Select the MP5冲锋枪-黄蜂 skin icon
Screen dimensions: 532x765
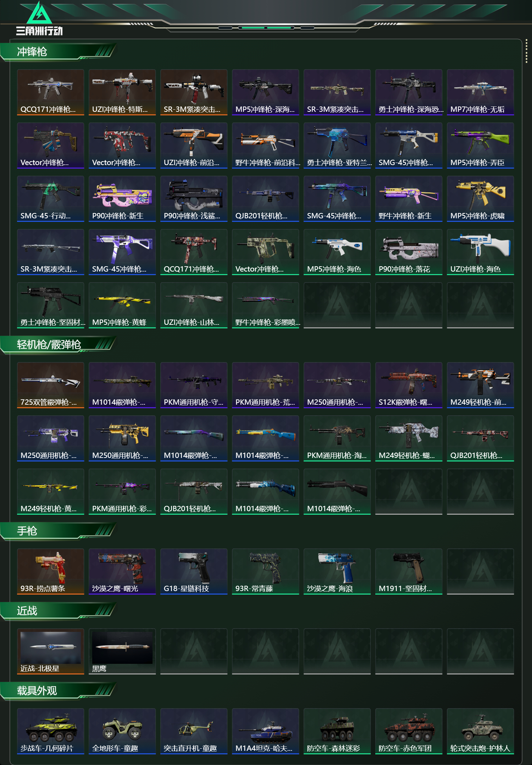point(122,305)
